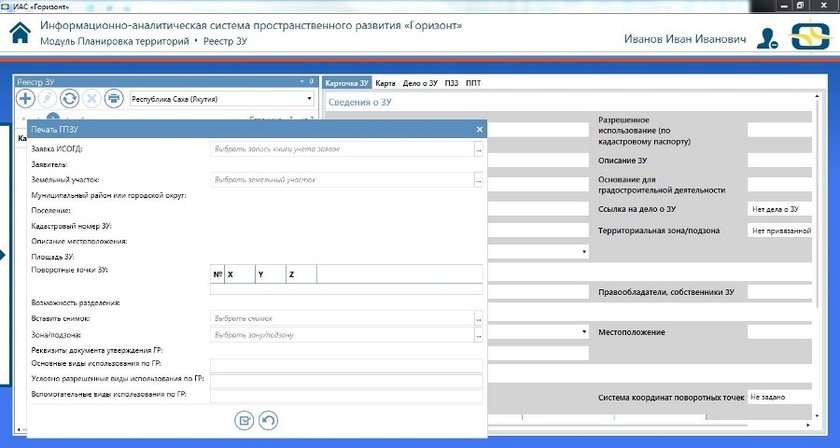Click the refresh icon in Реестр ЗУ toolbar

click(70, 98)
